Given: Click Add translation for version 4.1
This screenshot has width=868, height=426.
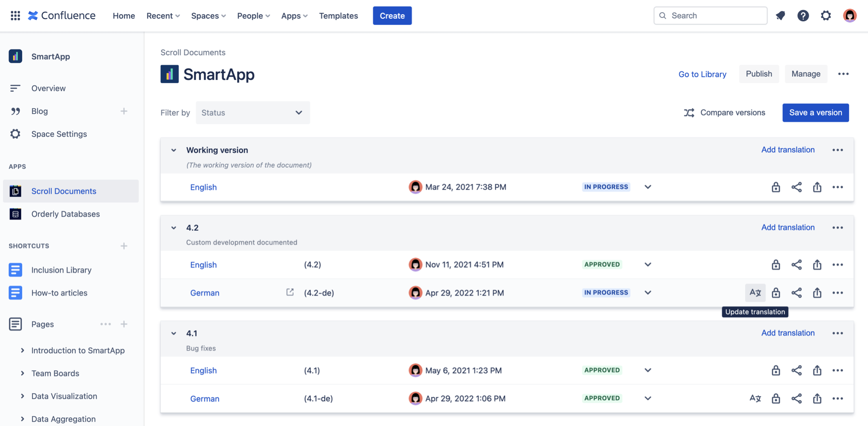Looking at the screenshot, I should tap(788, 333).
